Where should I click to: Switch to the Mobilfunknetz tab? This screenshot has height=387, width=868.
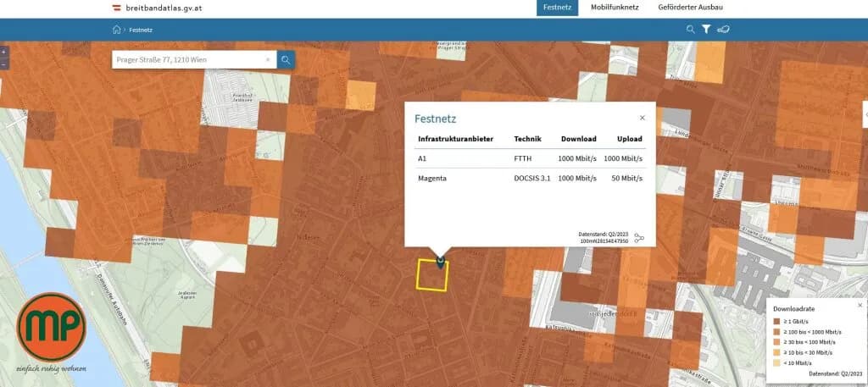[615, 8]
